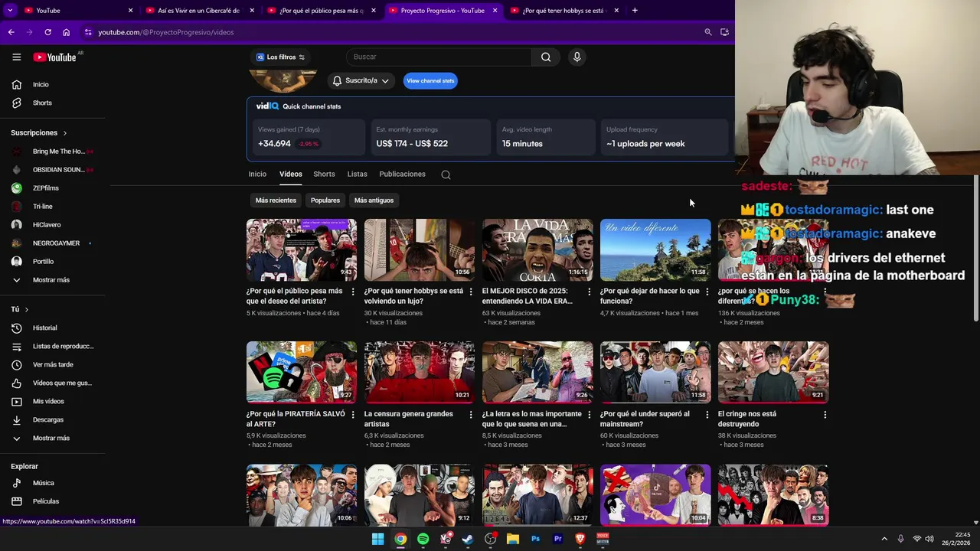Filter by Más recientes chip
The width and height of the screenshot is (980, 551).
276,201
